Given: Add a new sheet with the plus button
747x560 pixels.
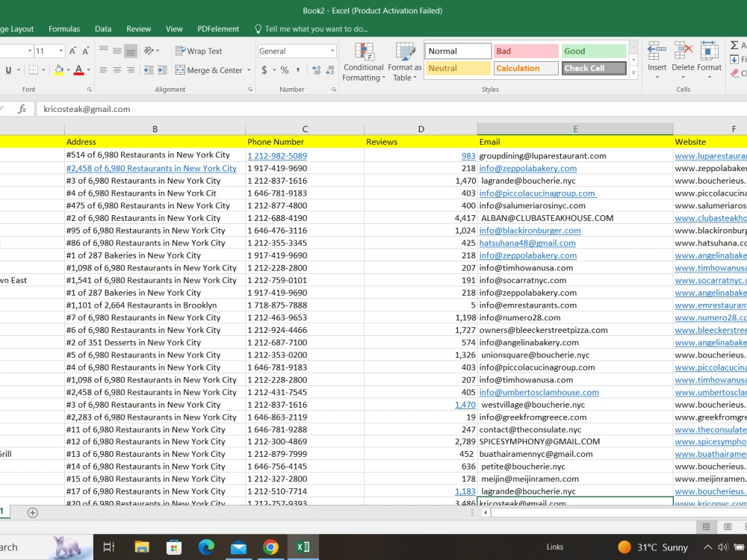Looking at the screenshot, I should click(32, 513).
